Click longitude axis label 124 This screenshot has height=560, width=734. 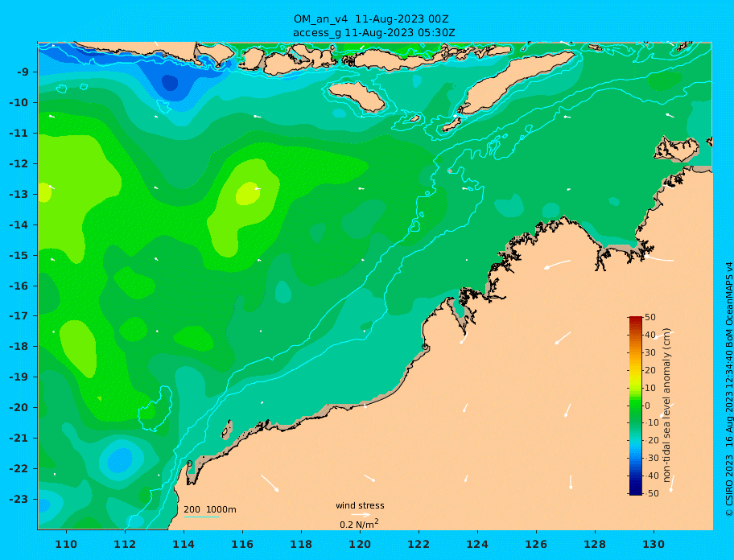coord(477,544)
